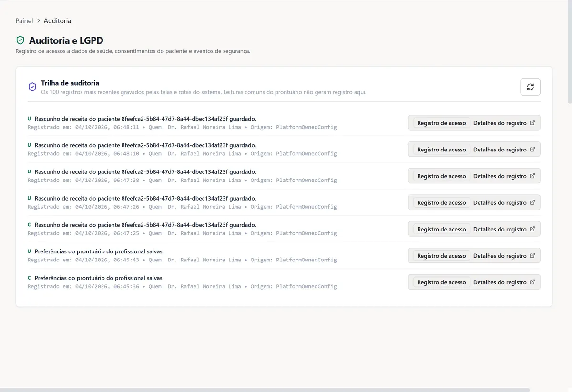
Task: Click the "Registro de acessos a dados de saúde" subtitle
Action: [133, 51]
